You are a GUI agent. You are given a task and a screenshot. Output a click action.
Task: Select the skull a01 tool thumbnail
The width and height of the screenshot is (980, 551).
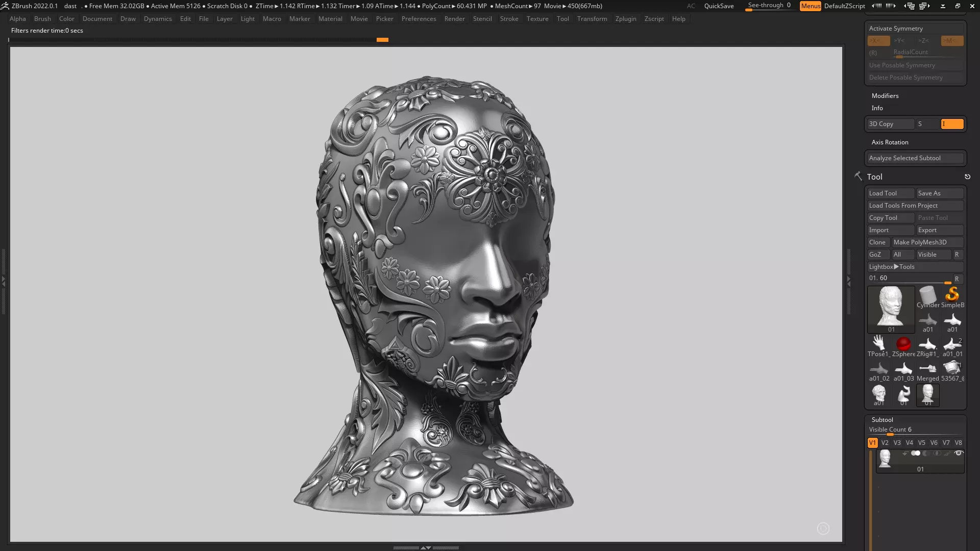point(879,395)
